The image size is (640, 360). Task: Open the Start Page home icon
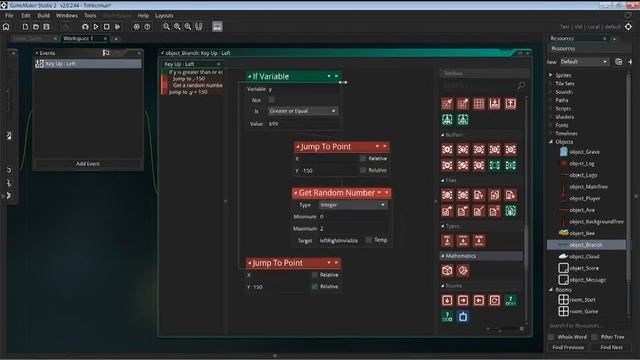coord(6,27)
